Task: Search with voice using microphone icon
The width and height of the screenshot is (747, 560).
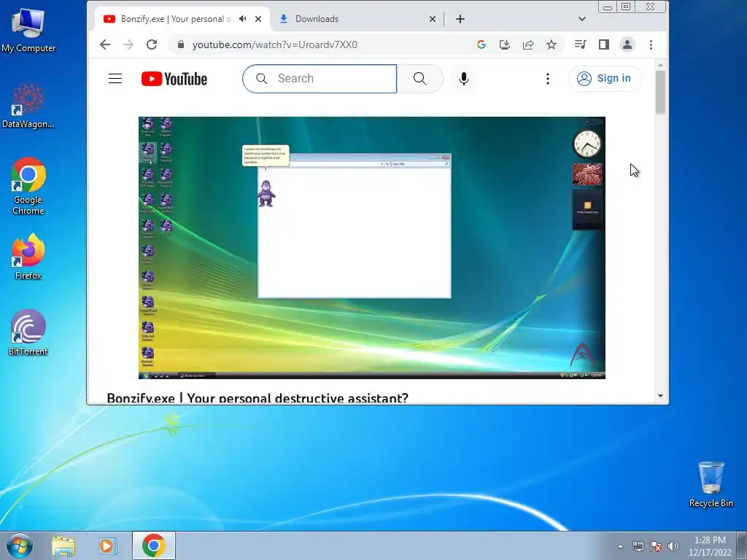Action: click(463, 79)
